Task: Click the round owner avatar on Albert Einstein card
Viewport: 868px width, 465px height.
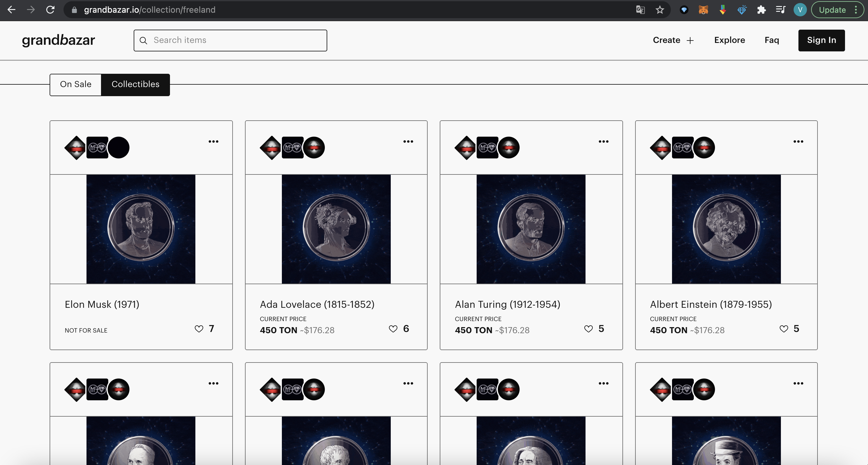Action: click(x=704, y=148)
